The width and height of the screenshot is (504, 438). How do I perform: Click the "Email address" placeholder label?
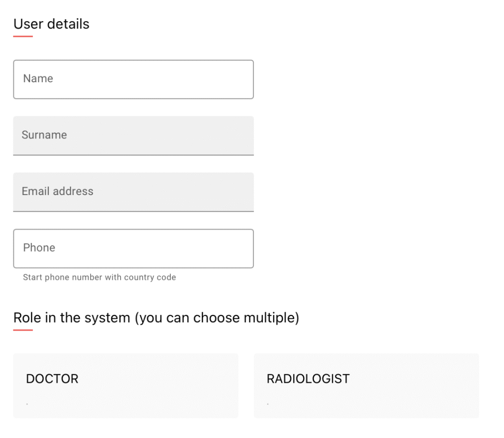(58, 191)
